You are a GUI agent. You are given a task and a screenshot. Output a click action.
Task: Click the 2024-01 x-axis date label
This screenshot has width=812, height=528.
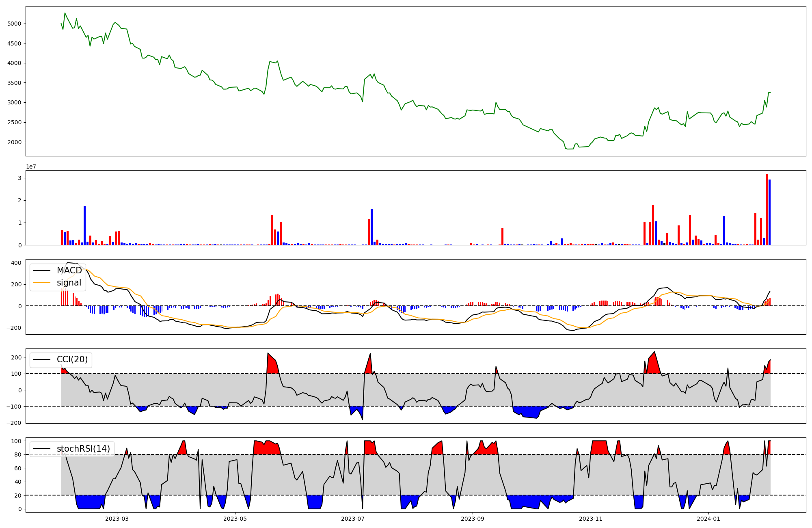click(x=708, y=519)
